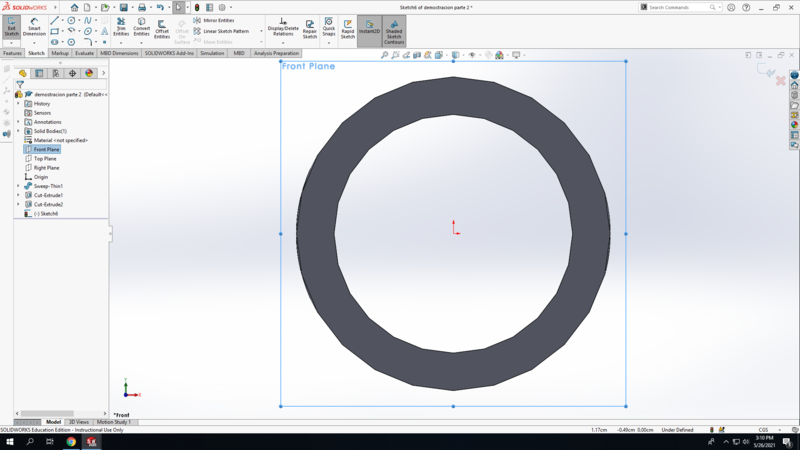Activate the Offset Entities tool

point(162,29)
